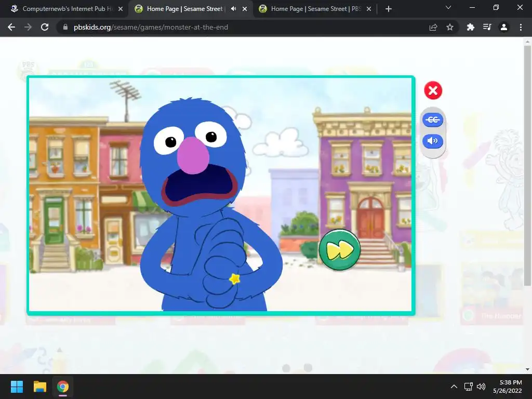Viewport: 532px width, 399px height.
Task: Mute the tab via its speaker icon
Action: coord(233,9)
